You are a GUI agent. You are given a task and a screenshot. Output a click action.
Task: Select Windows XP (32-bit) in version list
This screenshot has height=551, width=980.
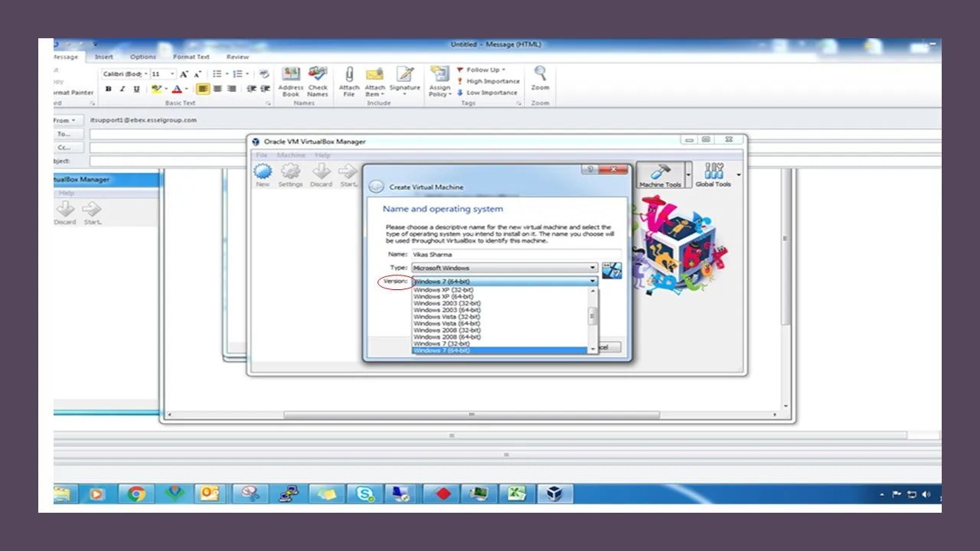(x=443, y=289)
